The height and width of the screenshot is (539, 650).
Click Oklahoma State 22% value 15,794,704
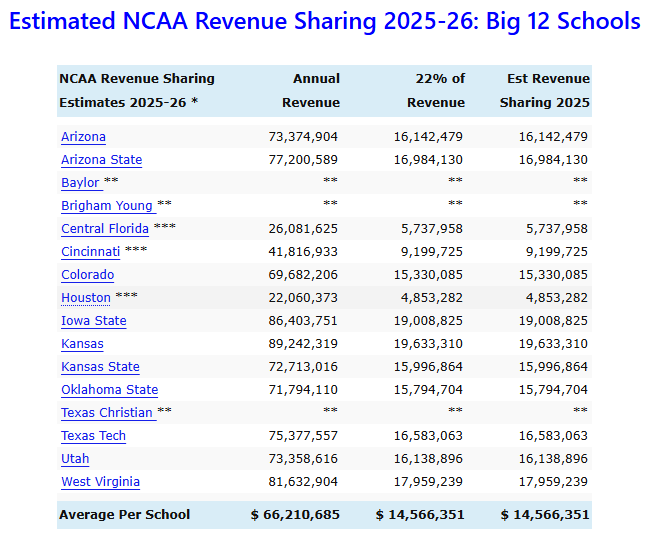click(428, 390)
